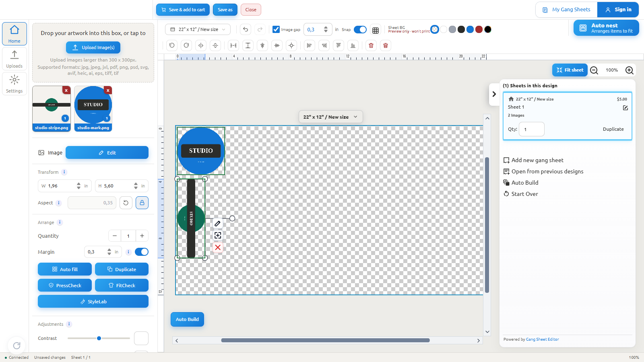Rotate selection clockwise
The height and width of the screenshot is (362, 644).
pyautogui.click(x=186, y=45)
